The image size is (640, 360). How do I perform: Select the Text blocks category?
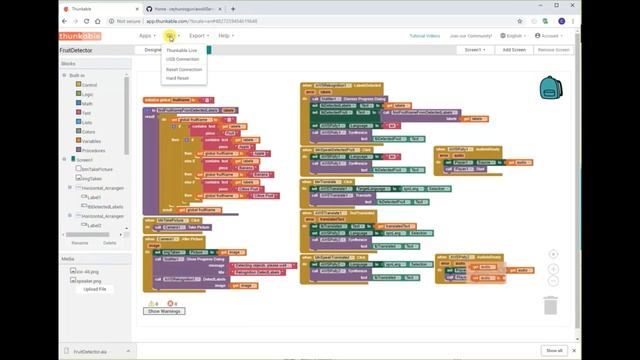(x=83, y=113)
